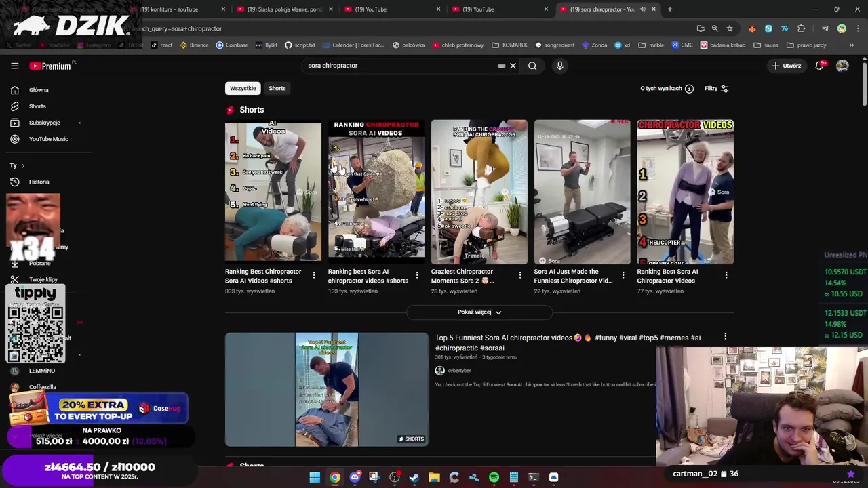
Task: Open Chrome from the taskbar
Action: (335, 477)
